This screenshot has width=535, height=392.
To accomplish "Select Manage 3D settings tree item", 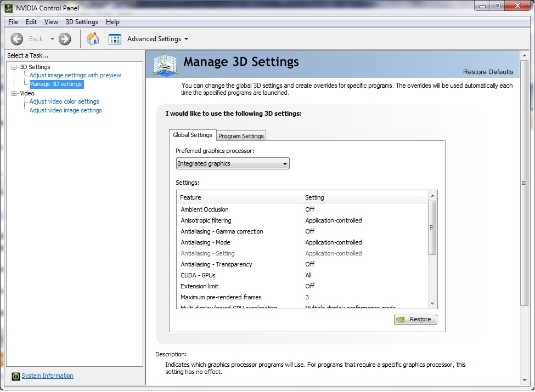I will [55, 84].
